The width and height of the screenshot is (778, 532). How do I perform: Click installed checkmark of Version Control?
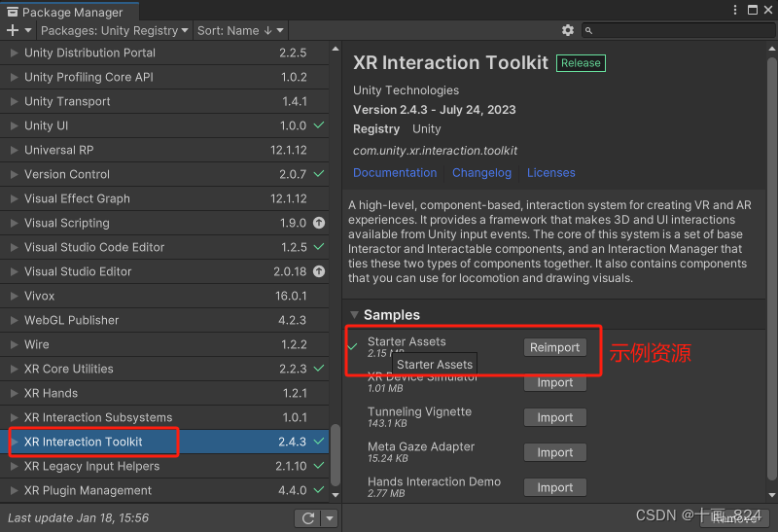click(319, 174)
